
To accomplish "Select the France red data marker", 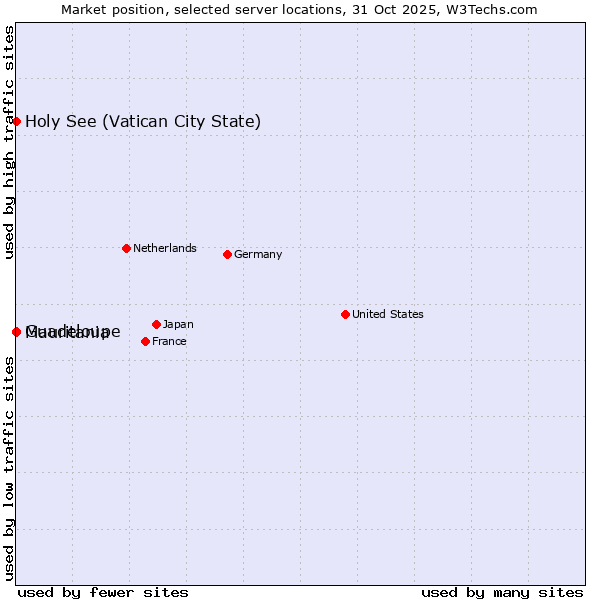I will (145, 341).
